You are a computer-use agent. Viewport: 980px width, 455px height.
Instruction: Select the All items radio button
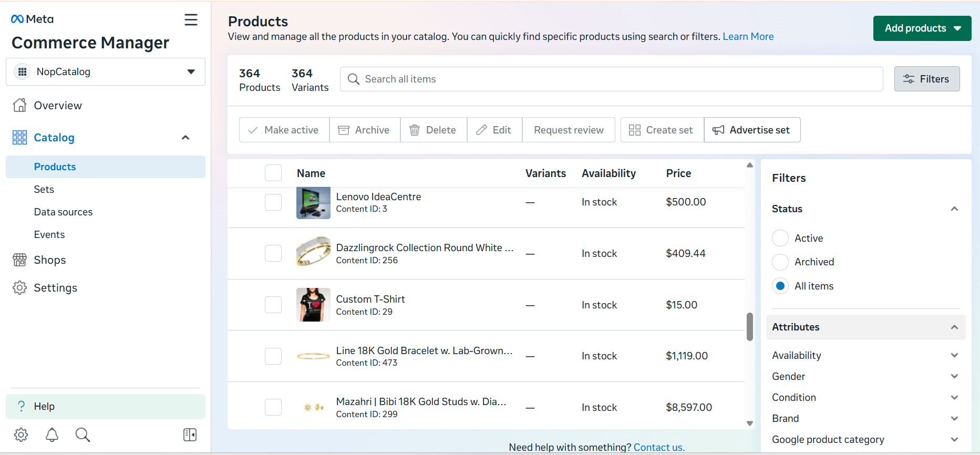780,286
